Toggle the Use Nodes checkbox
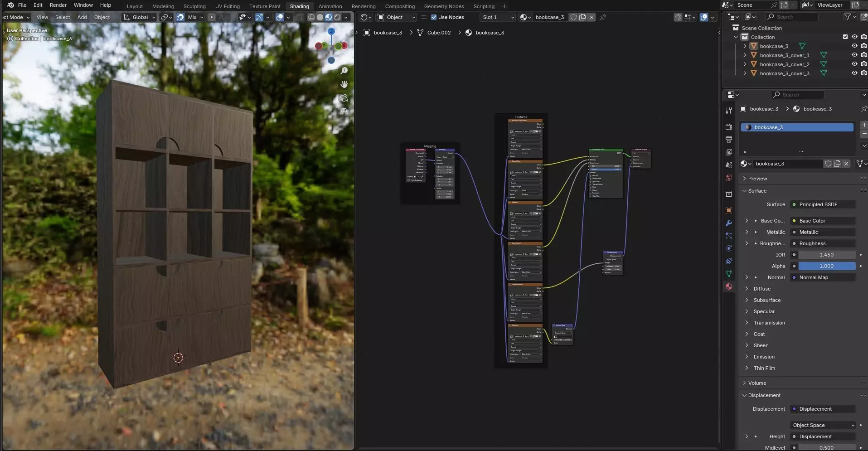Image resolution: width=868 pixels, height=451 pixels. (434, 17)
